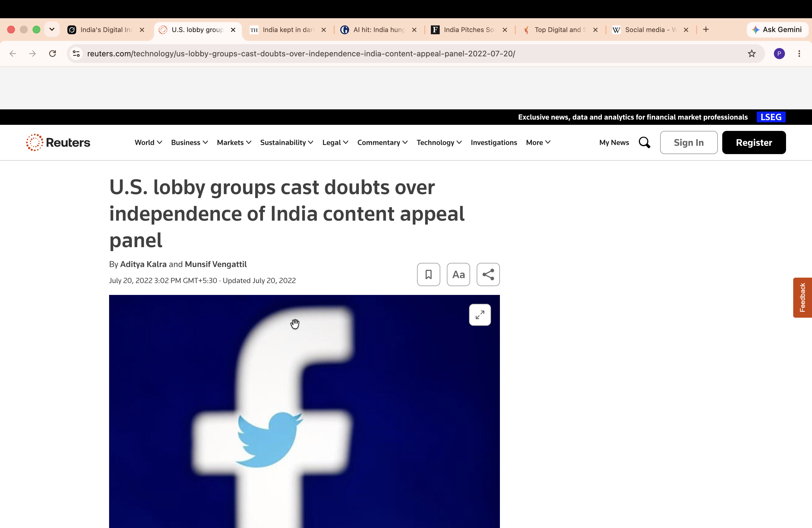Screen dimensions: 812x528
Task: Share the article via share icon
Action: pos(488,274)
